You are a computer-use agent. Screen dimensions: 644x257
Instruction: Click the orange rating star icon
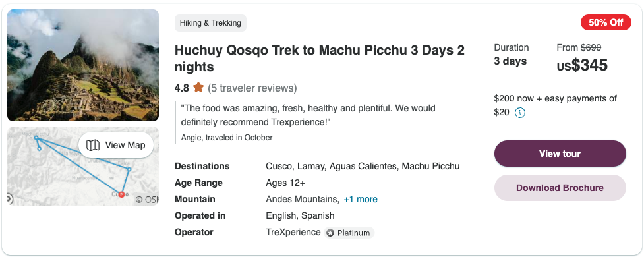[x=198, y=88]
